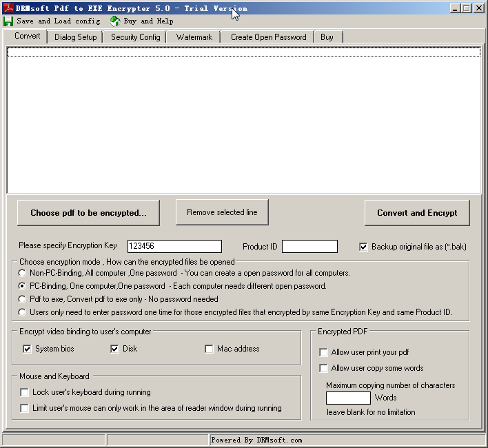Click the green floppy disk save icon

pyautogui.click(x=8, y=21)
